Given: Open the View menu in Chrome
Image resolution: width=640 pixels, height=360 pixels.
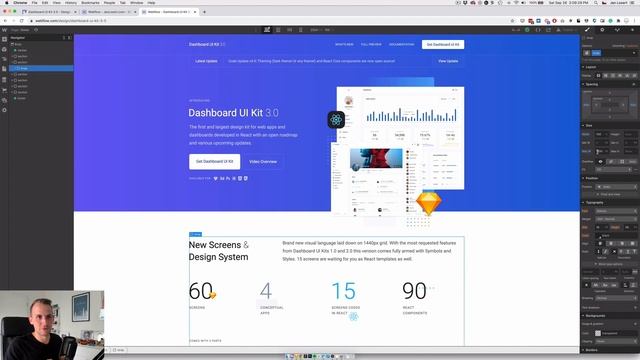Looking at the screenshot, I should click(57, 2).
